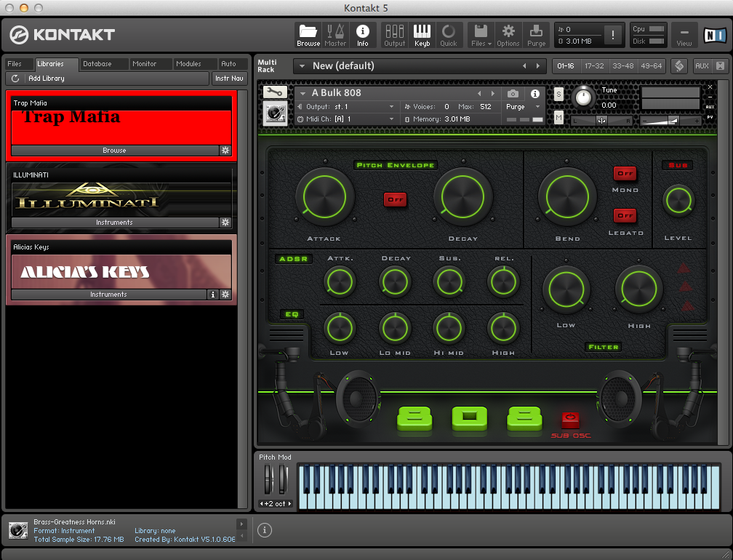The image size is (733, 560).
Task: Toggle the Sub red indicator button
Action: coord(678,165)
